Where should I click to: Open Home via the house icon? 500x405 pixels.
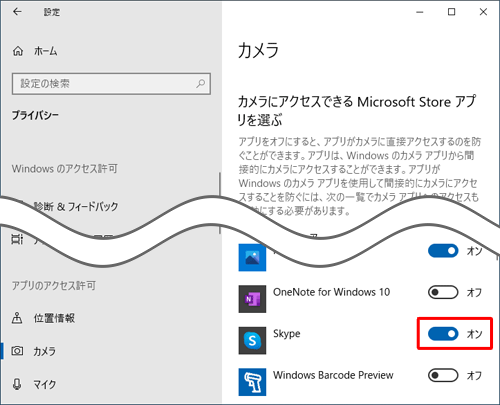click(x=18, y=51)
